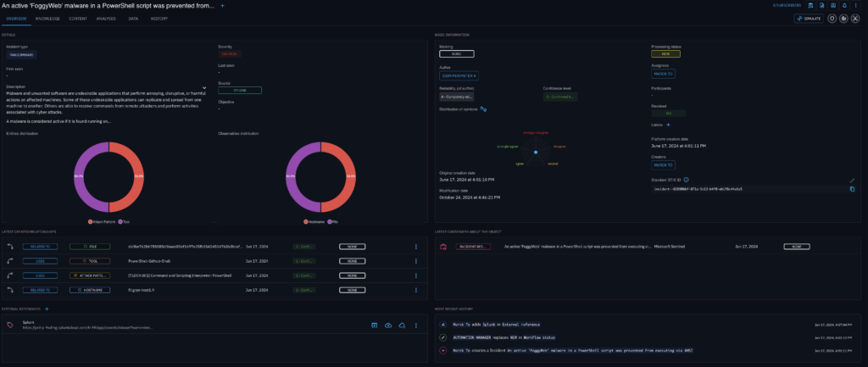Click the Splunk external reference URL
This screenshot has width=868, height=367.
tap(87, 328)
